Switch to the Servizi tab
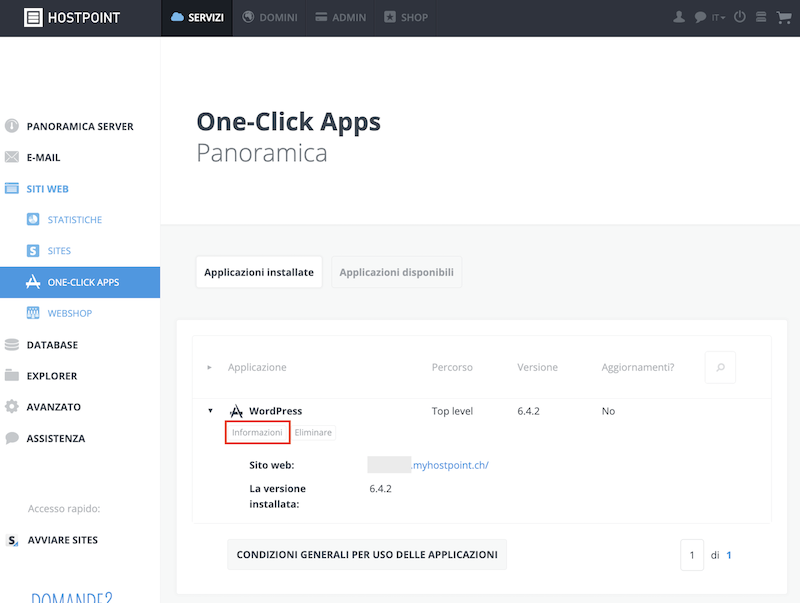Image resolution: width=800 pixels, height=603 pixels. click(x=197, y=18)
